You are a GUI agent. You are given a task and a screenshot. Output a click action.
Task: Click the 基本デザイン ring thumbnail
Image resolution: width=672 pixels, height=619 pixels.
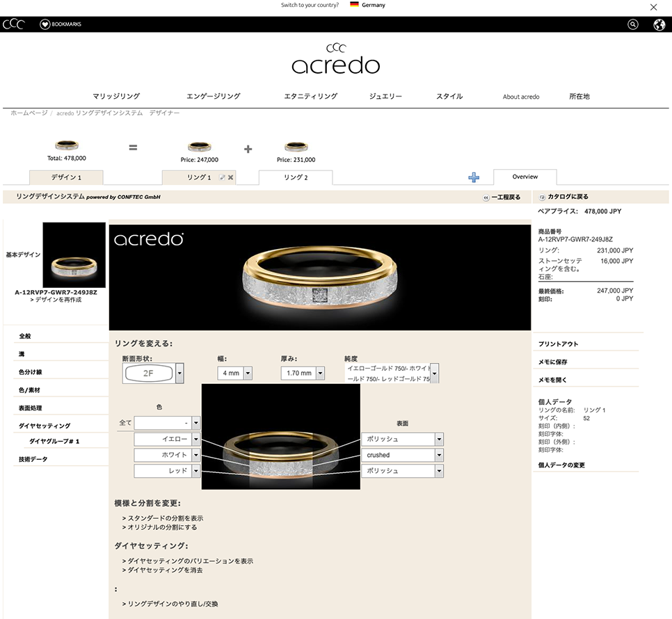coord(74,255)
